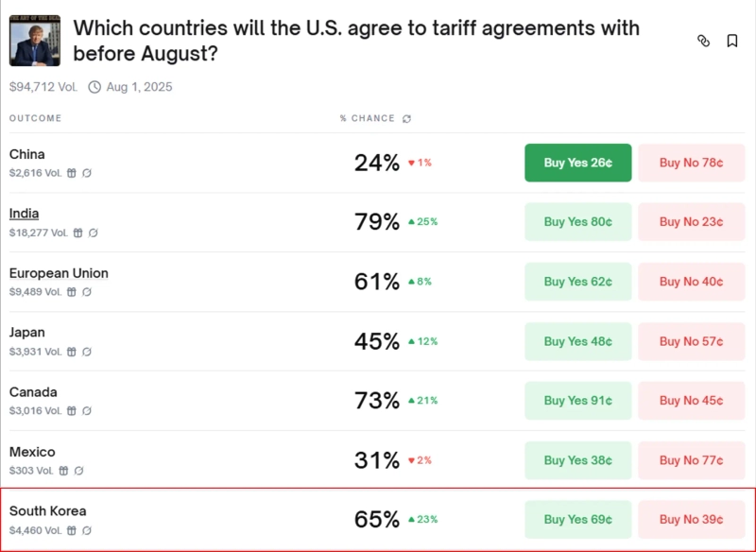Click the market thumbnail image

click(x=35, y=40)
